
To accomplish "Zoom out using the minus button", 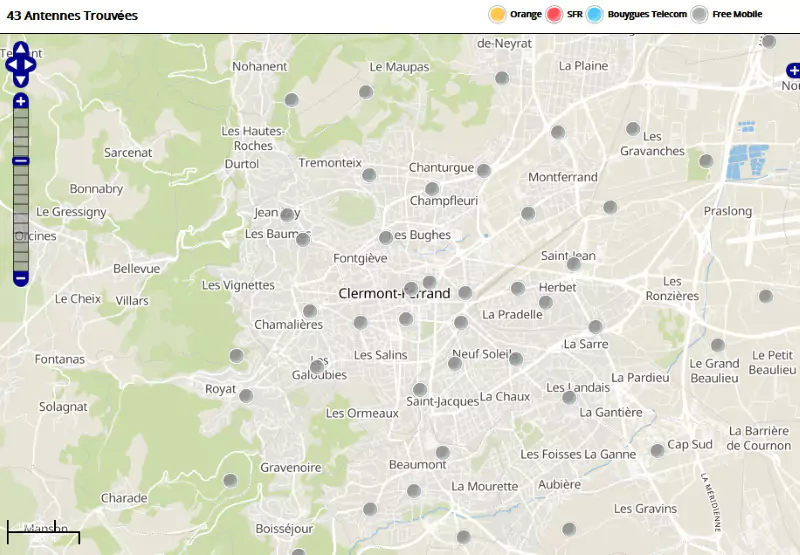I will [21, 278].
